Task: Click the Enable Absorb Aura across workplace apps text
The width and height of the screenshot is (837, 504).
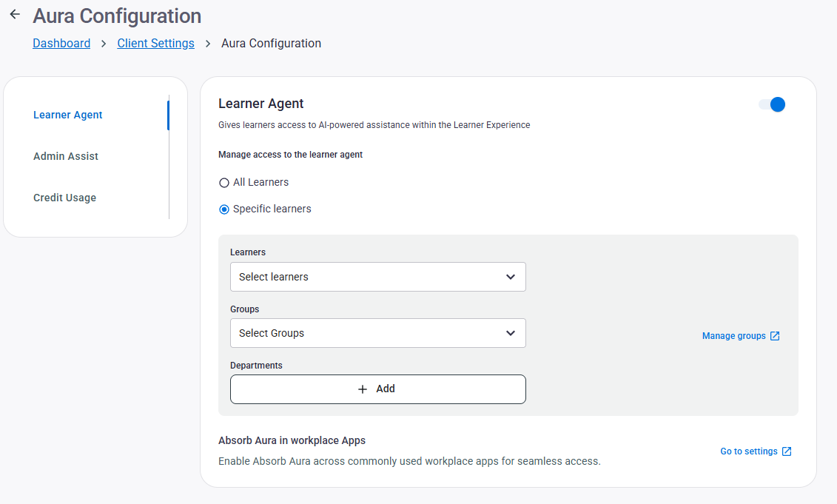Action: pos(409,461)
